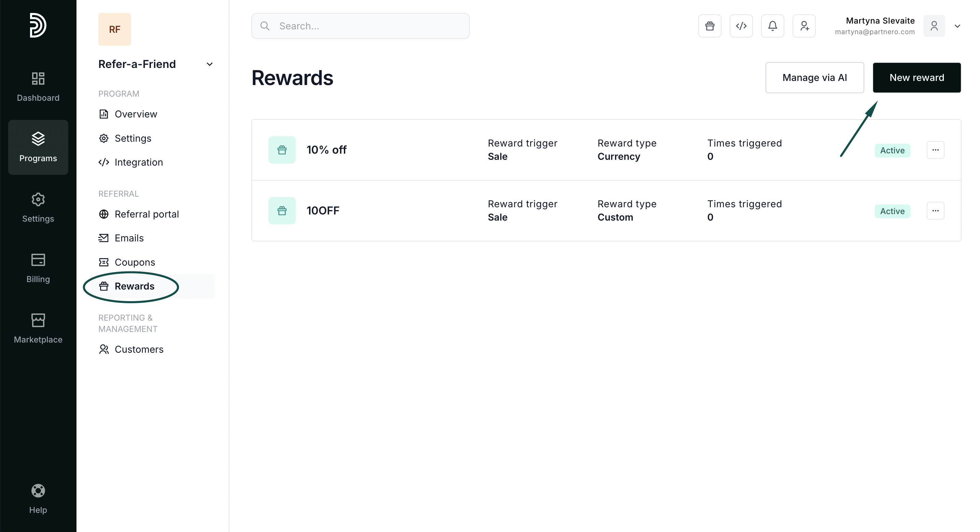Open the Dashboard from the sidebar
980x532 pixels.
(x=38, y=87)
